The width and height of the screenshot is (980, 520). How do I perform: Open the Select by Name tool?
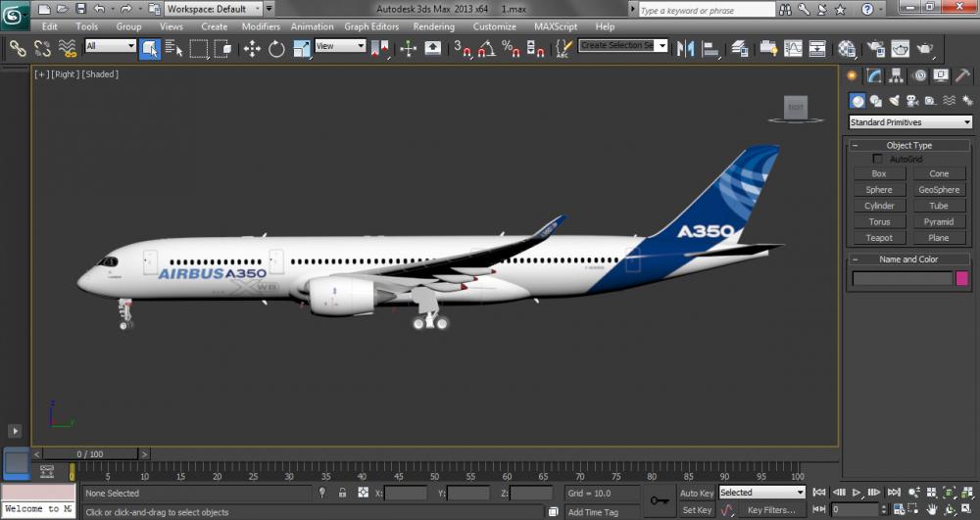(174, 48)
